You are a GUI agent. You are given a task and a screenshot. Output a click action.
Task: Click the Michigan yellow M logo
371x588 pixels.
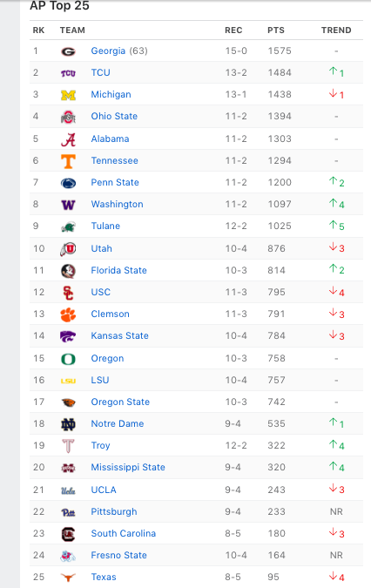click(x=68, y=95)
